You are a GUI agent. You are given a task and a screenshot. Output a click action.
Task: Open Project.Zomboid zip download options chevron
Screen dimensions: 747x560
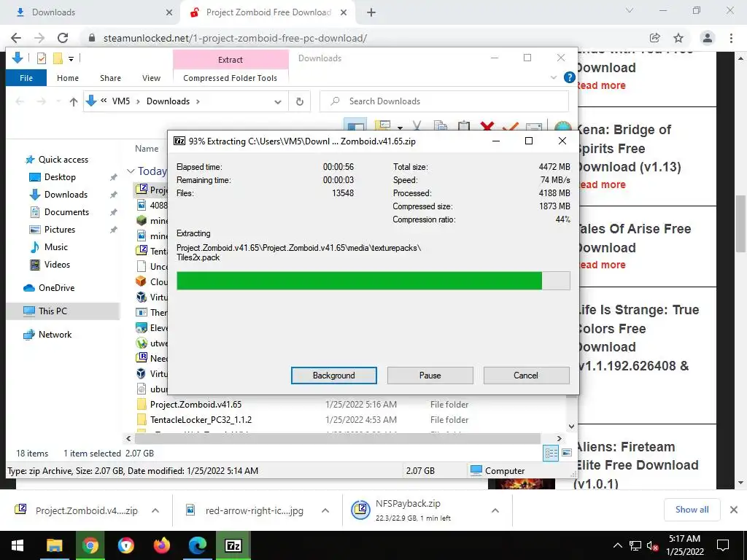pos(155,510)
